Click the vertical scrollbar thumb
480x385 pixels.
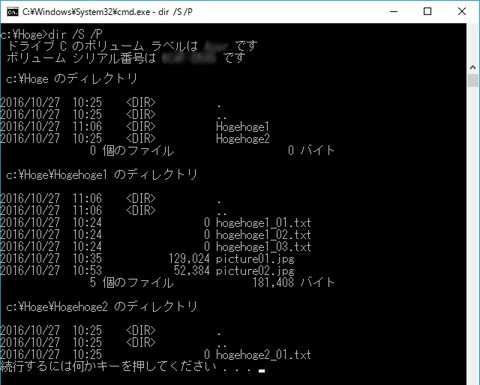(x=473, y=81)
